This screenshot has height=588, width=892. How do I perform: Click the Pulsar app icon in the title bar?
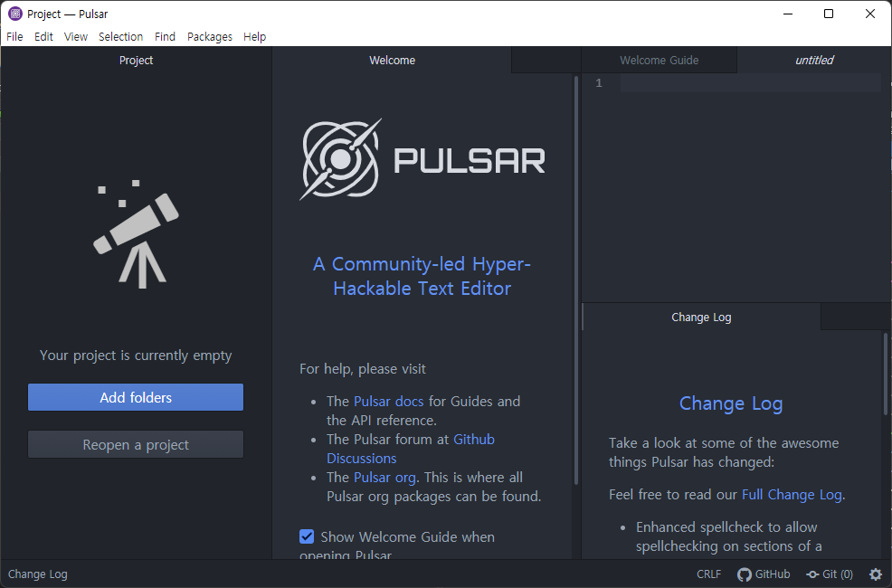[x=15, y=14]
